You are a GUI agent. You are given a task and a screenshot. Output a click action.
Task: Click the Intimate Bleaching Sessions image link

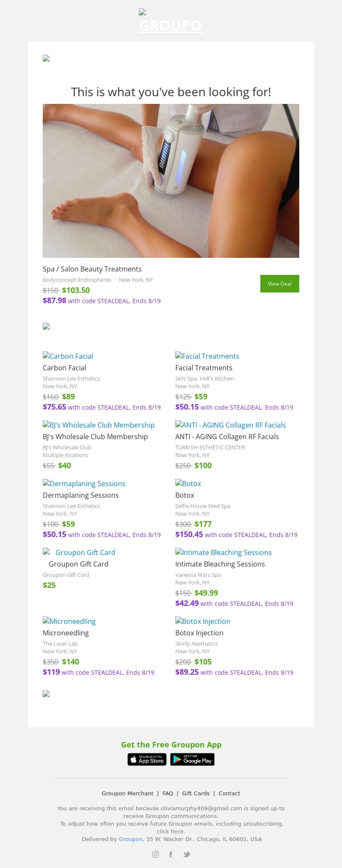click(224, 552)
